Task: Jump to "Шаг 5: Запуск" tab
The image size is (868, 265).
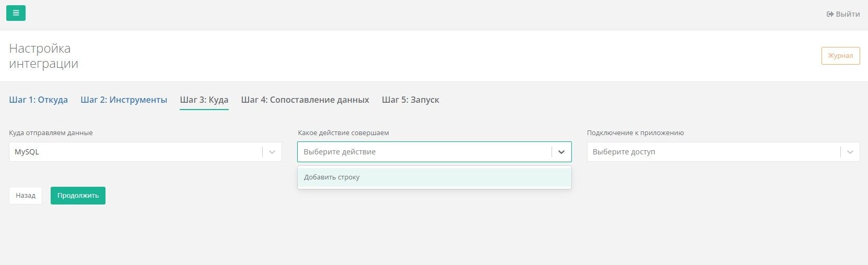Action: point(410,100)
